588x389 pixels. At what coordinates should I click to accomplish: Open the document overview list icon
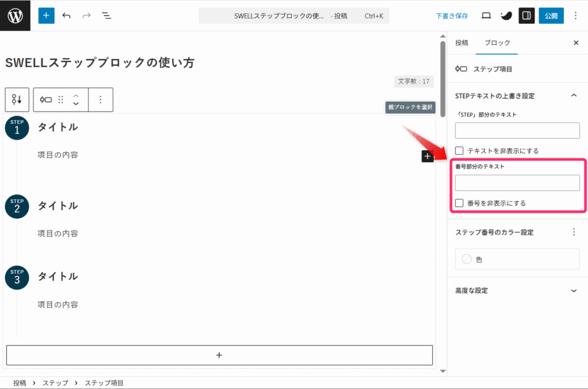(x=106, y=16)
